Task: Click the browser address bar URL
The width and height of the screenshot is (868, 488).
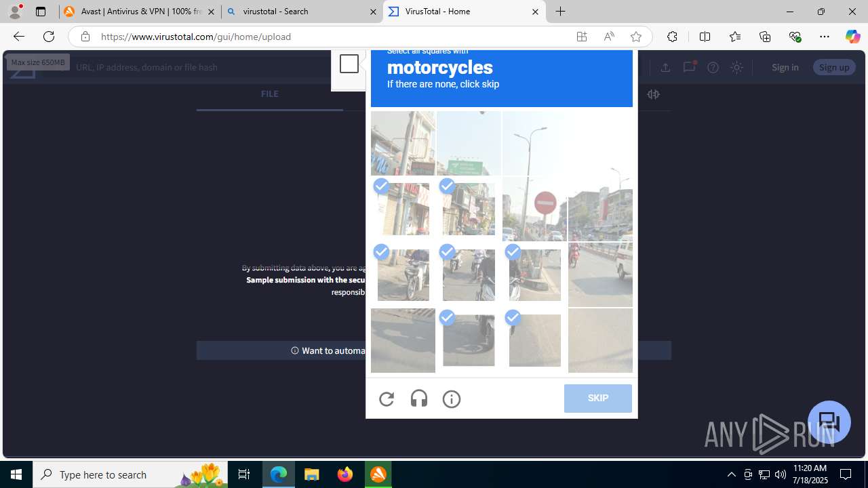Action: [x=196, y=37]
